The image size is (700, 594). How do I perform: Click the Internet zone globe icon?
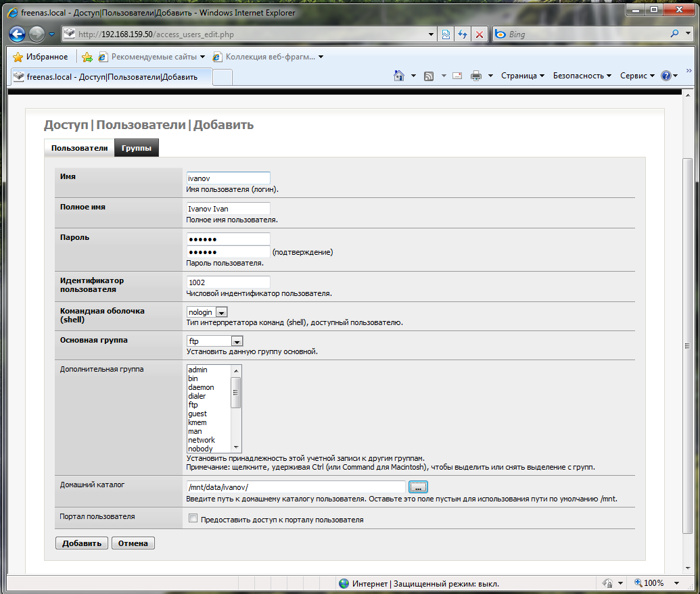pyautogui.click(x=344, y=583)
